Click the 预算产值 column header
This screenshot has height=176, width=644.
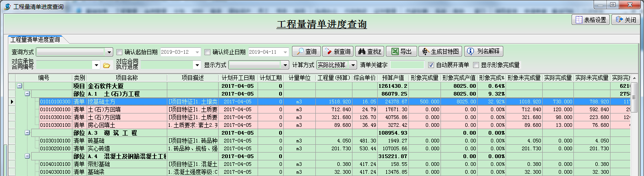click(393, 78)
